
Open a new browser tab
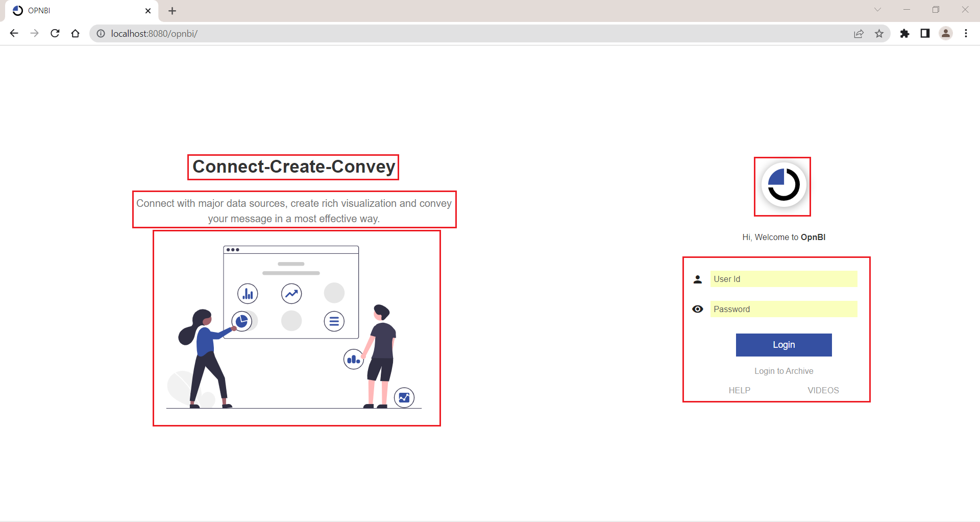pos(173,11)
